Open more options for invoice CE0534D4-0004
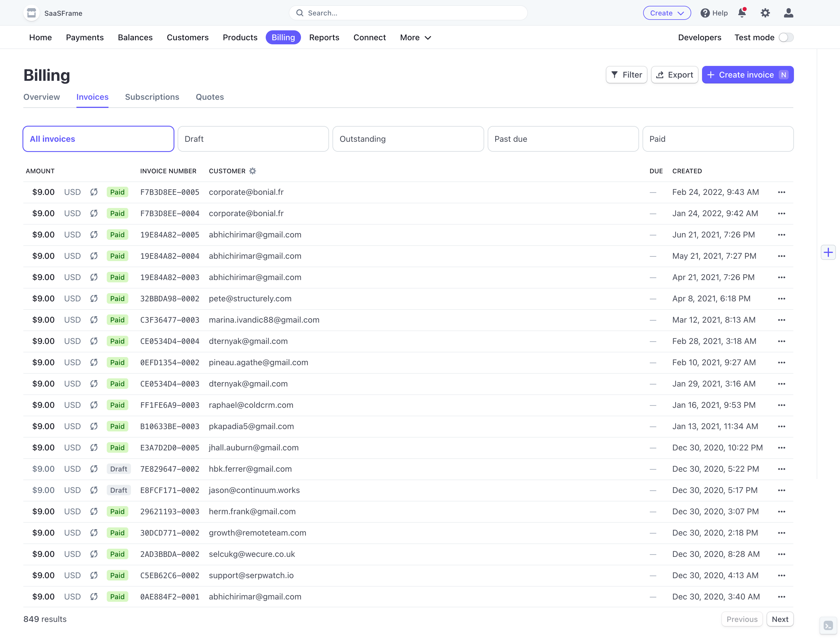The image size is (840, 640). click(781, 341)
